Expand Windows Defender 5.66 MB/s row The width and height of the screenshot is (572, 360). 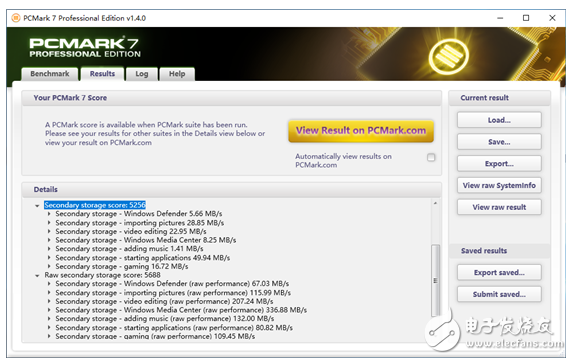49,214
